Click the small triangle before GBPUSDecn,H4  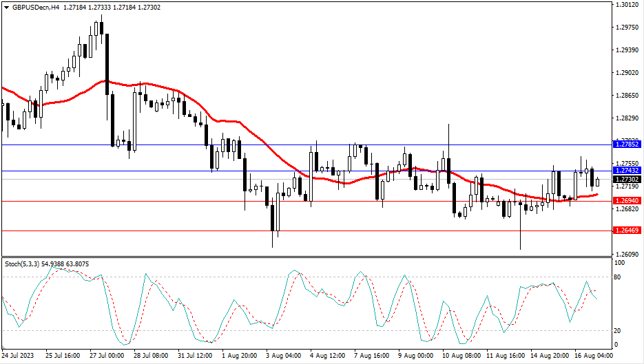pos(6,6)
